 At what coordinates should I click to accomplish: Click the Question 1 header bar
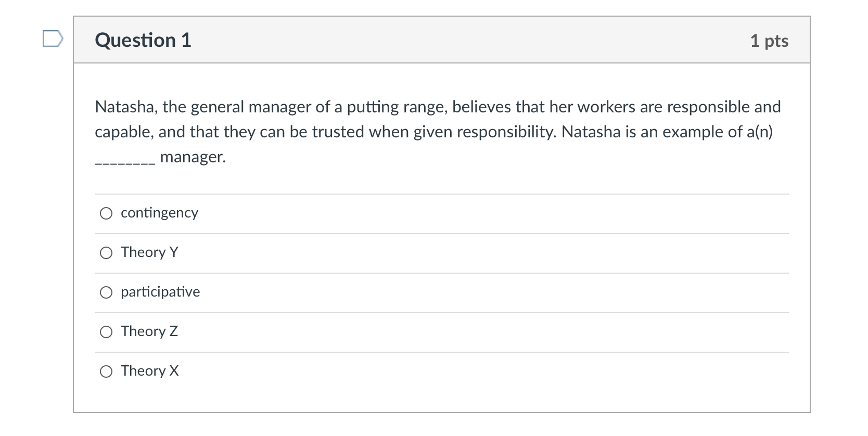[x=442, y=41]
